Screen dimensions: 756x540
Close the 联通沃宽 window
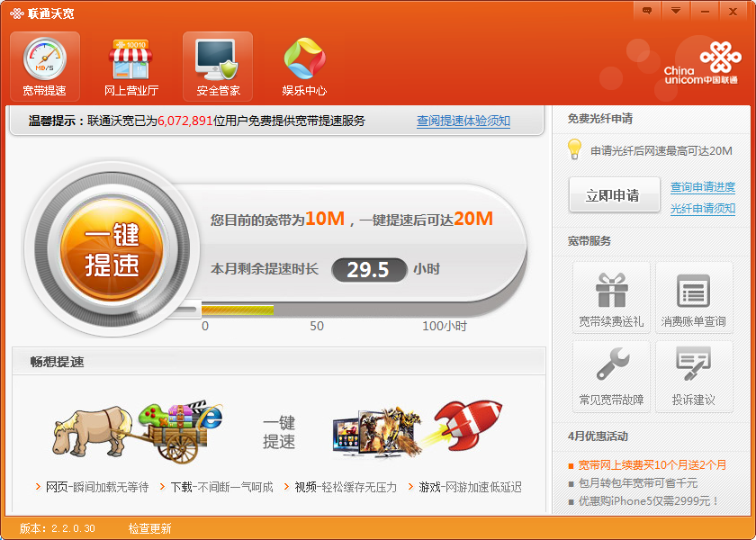pos(733,11)
